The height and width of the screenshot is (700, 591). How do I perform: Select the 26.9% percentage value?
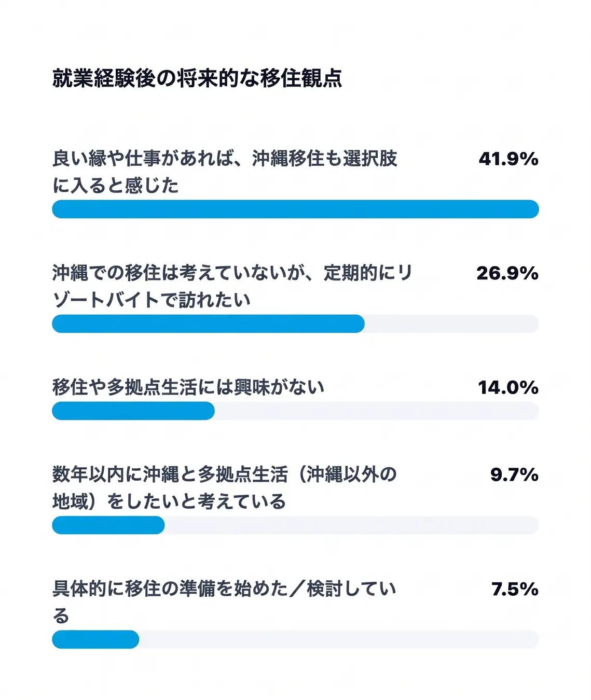507,273
